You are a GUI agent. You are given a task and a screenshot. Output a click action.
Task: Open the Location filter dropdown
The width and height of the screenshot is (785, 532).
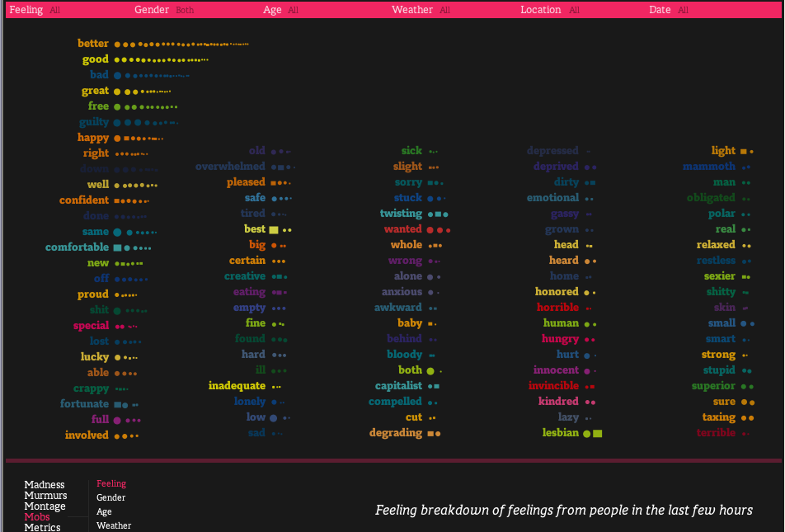point(550,10)
